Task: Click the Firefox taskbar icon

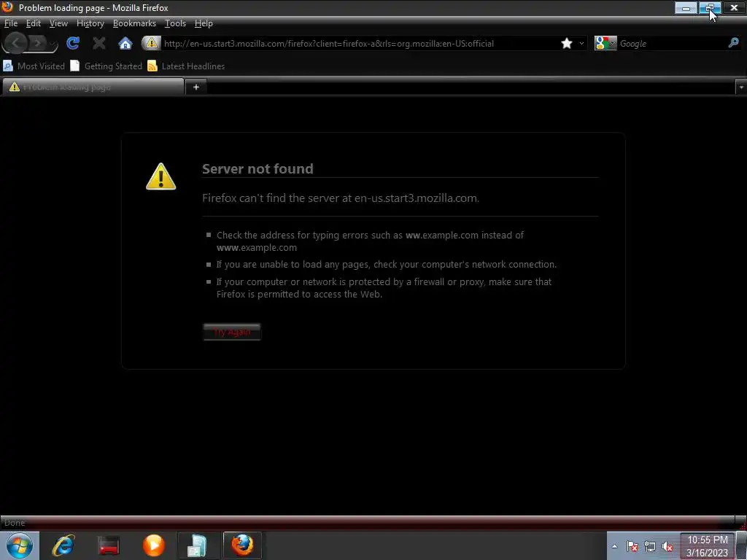Action: tap(242, 545)
